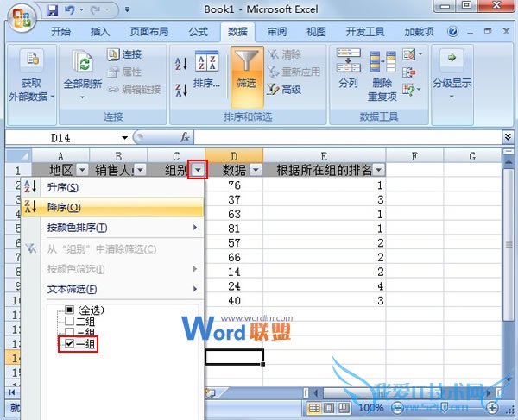The image size is (518, 420).
Task: Open 按颜色排序(T) submenu
Action: point(112,228)
